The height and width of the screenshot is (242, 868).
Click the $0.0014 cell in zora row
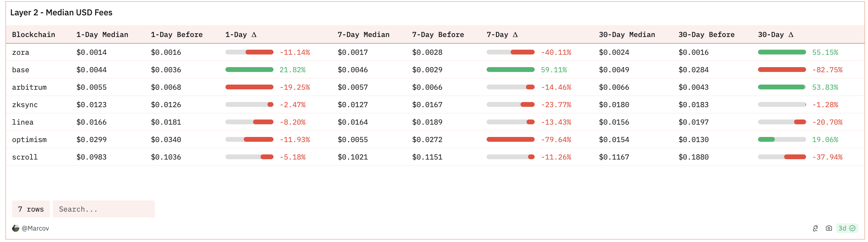(x=92, y=53)
